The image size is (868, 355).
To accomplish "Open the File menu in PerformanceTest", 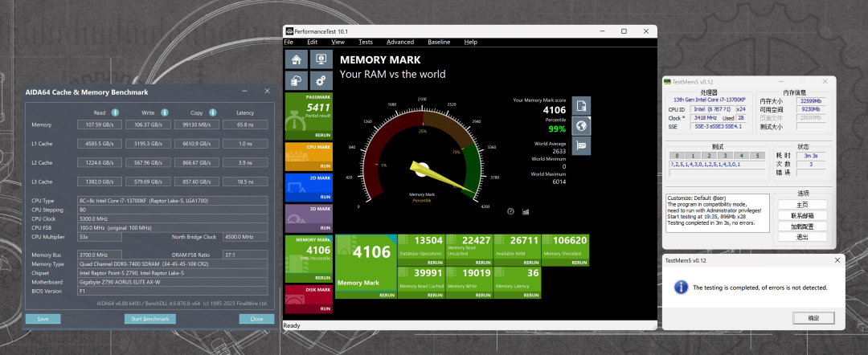I will [289, 42].
